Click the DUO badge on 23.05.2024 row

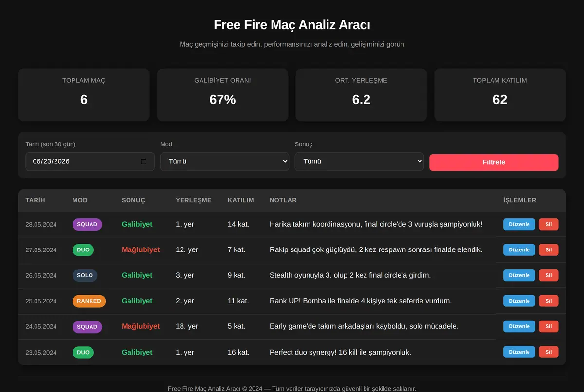pyautogui.click(x=83, y=352)
